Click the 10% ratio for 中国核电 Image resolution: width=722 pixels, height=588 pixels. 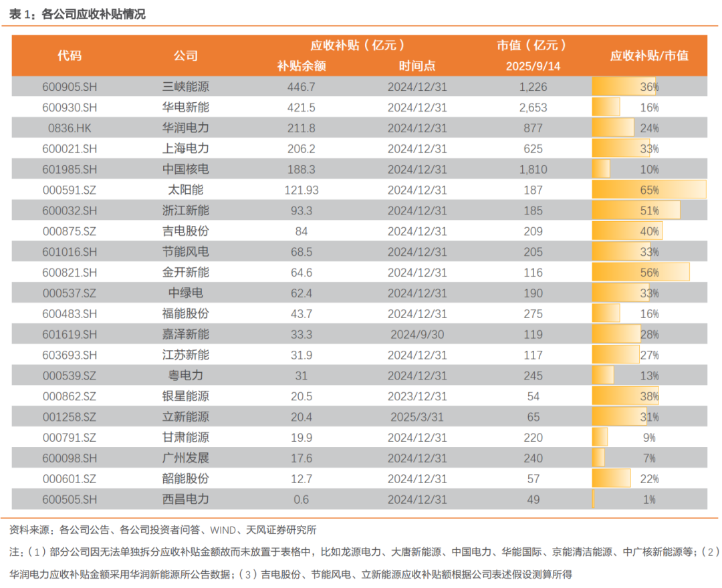pyautogui.click(x=649, y=170)
